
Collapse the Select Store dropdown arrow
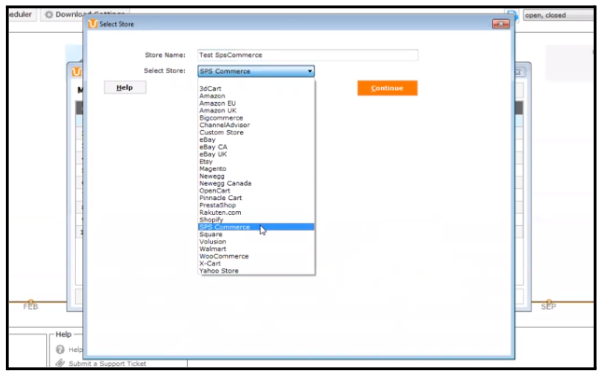(310, 71)
